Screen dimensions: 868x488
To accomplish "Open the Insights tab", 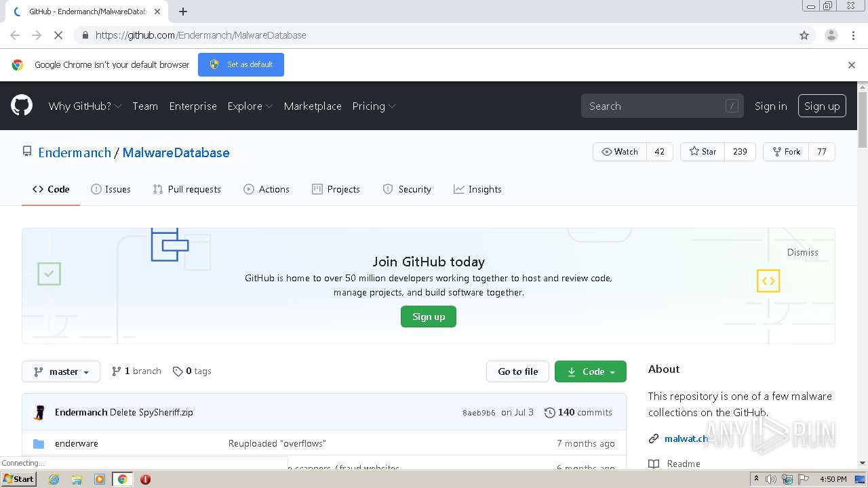I will [x=477, y=189].
